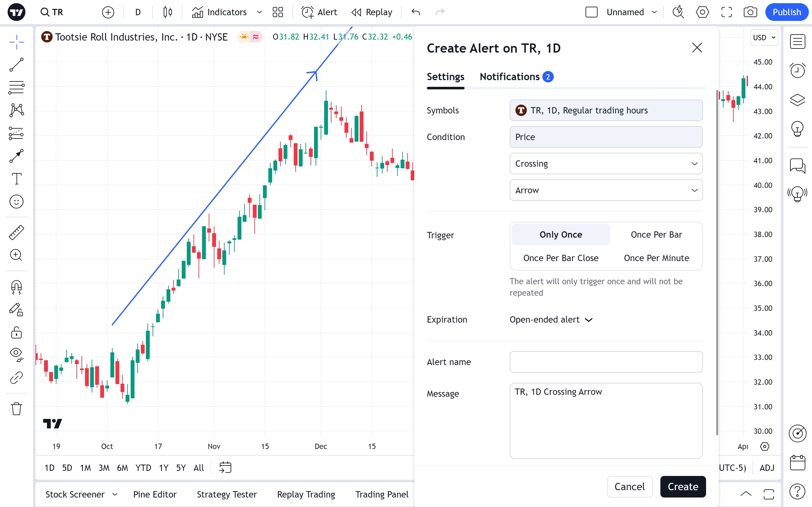Choose the Text annotation tool
This screenshot has height=507, width=812.
16,179
